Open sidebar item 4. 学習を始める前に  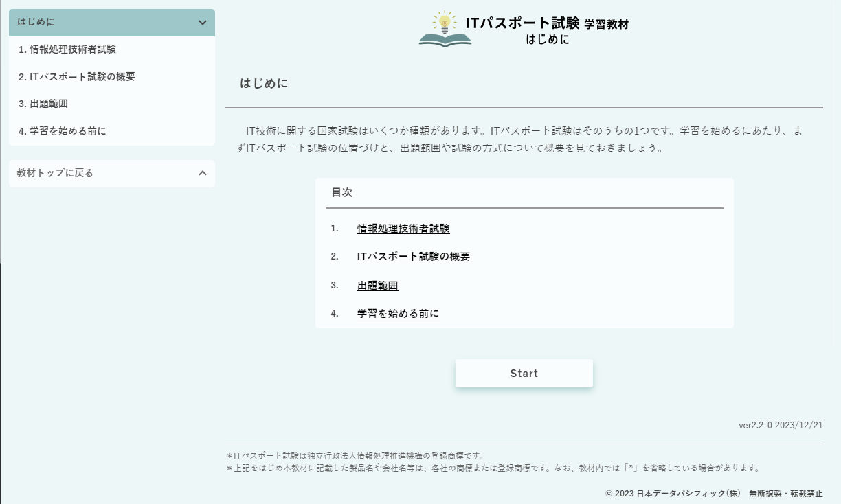coord(112,131)
